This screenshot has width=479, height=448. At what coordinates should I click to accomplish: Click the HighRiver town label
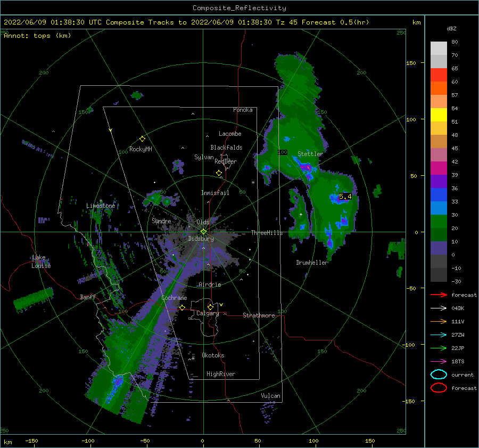click(x=221, y=374)
